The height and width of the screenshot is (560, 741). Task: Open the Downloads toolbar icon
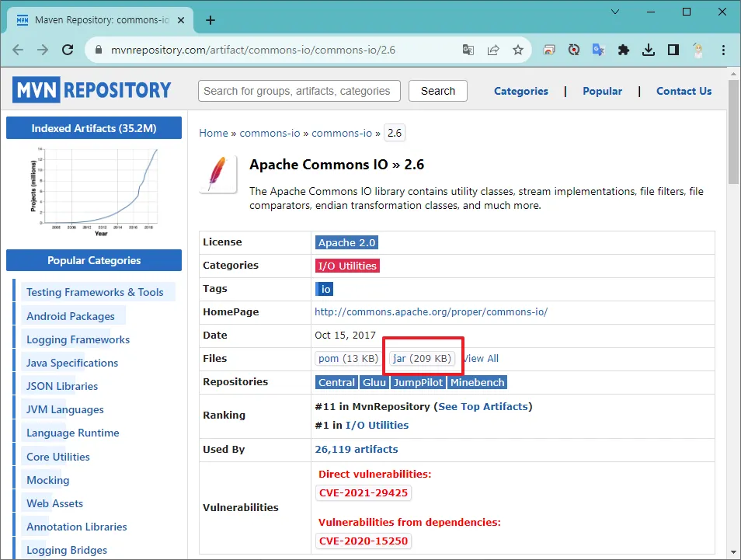[649, 50]
